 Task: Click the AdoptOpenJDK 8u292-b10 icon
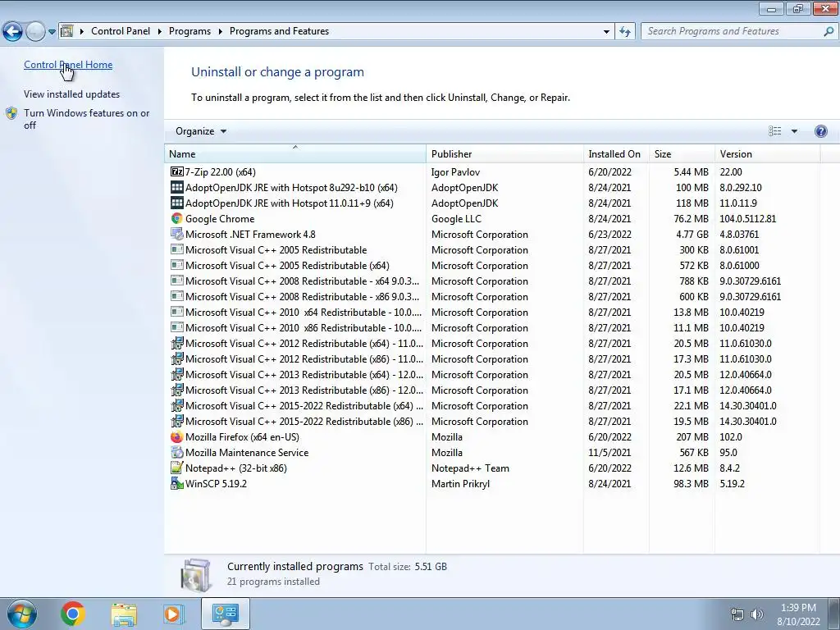[x=177, y=188]
